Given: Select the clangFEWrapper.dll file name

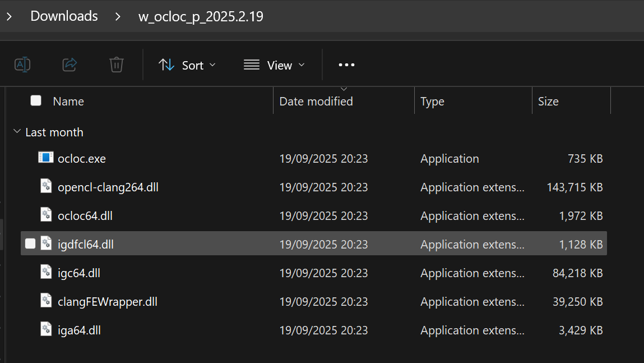Looking at the screenshot, I should (108, 302).
